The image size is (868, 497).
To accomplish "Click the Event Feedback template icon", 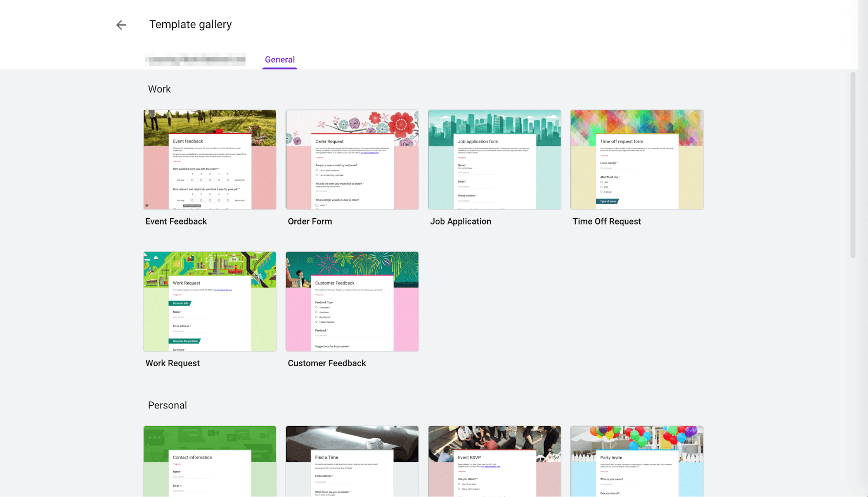I will pos(209,160).
